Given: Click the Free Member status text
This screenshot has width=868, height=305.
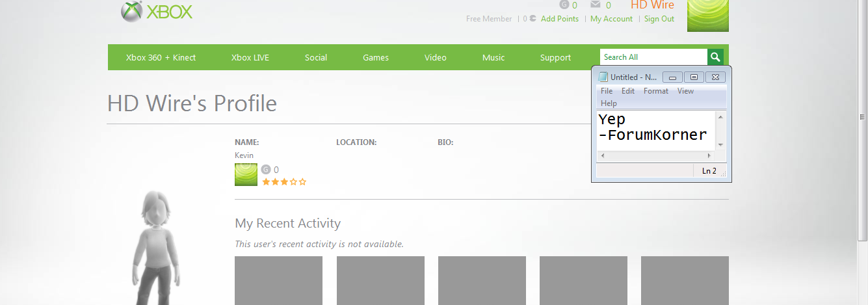Looking at the screenshot, I should tap(489, 19).
